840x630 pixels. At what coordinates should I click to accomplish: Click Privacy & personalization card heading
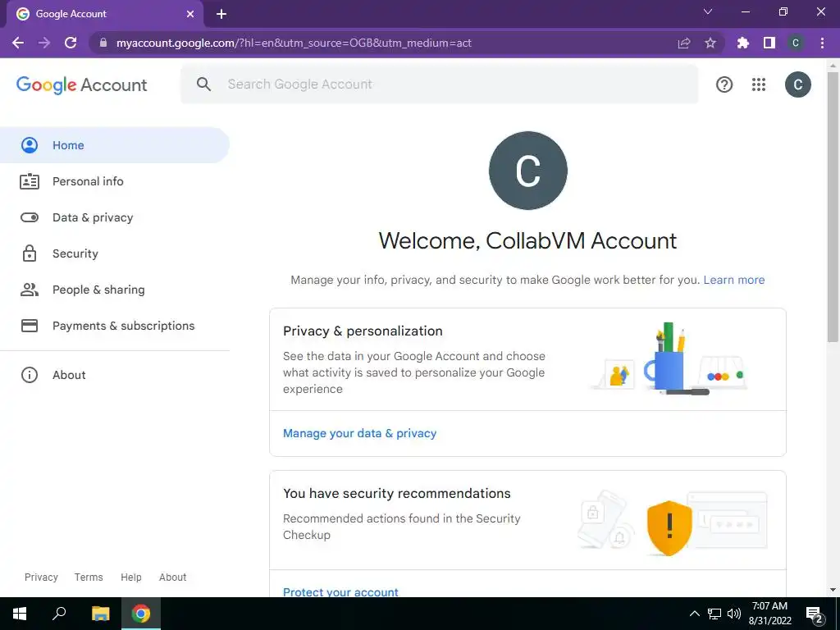[363, 331]
